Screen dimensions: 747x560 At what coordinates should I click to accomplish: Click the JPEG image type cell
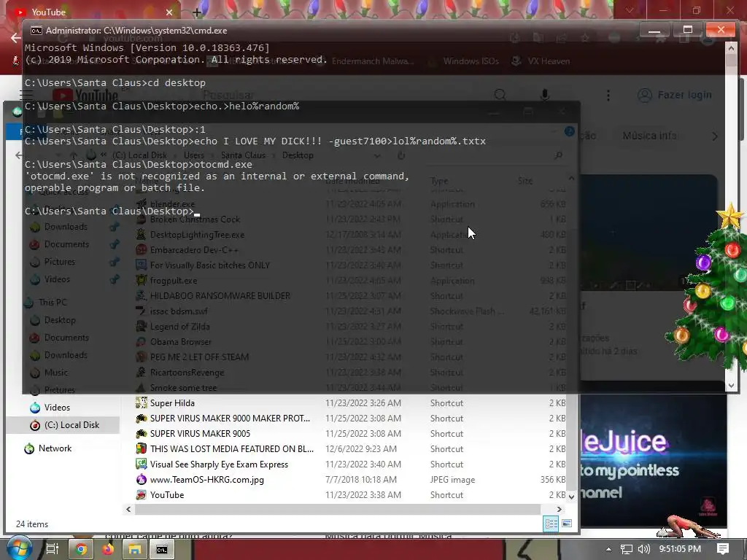point(452,480)
